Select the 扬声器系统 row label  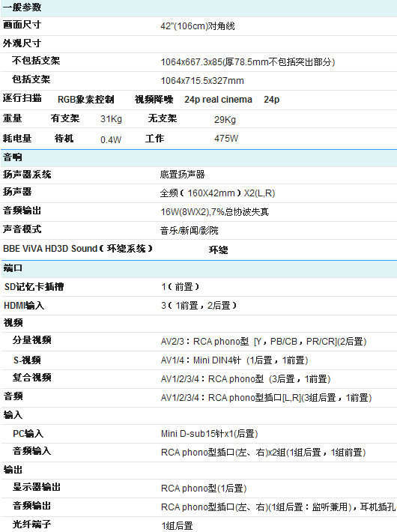(x=27, y=175)
